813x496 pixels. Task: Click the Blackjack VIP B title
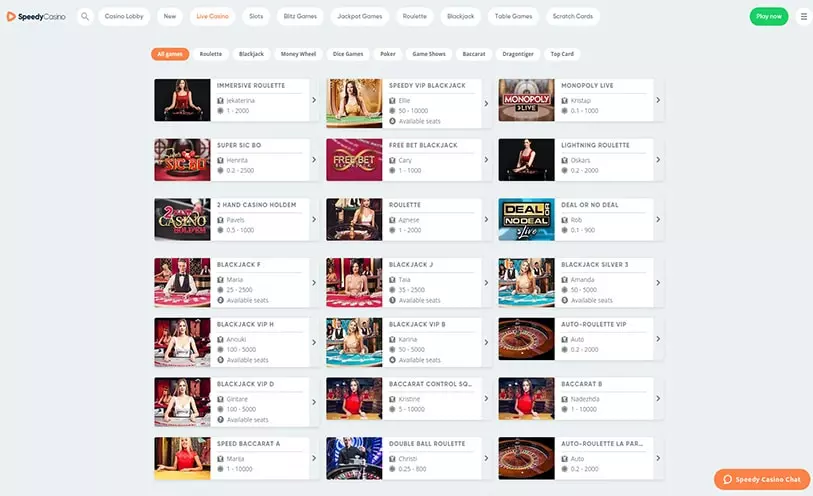tap(417, 324)
